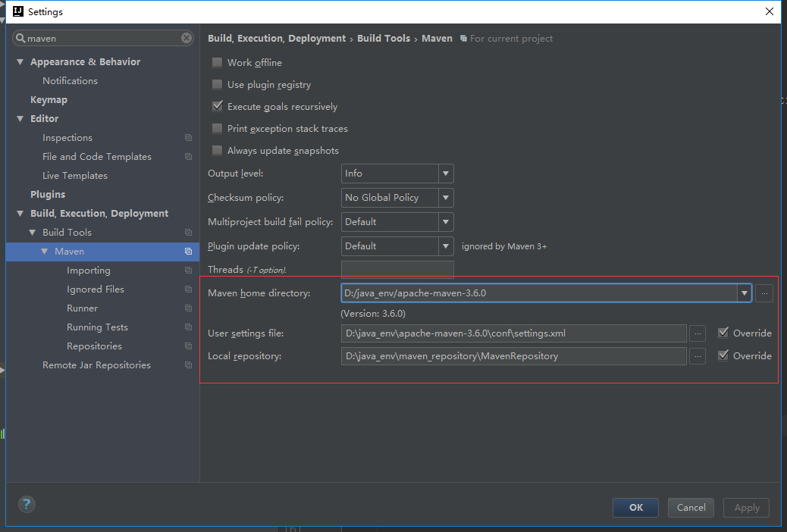
Task: Select Repositories under Maven
Action: tap(94, 346)
